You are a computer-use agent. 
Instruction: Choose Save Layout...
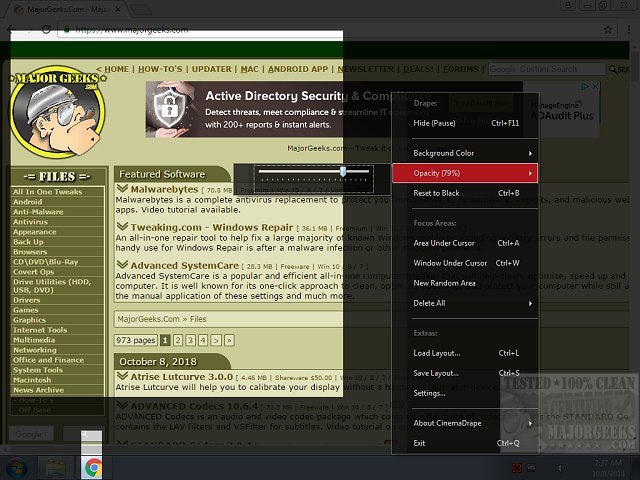[465, 373]
